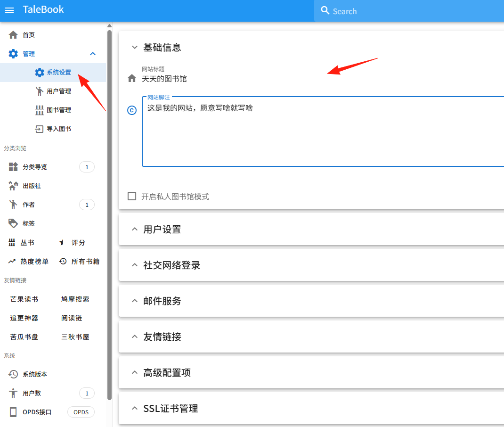The height and width of the screenshot is (427, 504).
Task: Click the sidebar vertical scrollbar
Action: coord(110,215)
